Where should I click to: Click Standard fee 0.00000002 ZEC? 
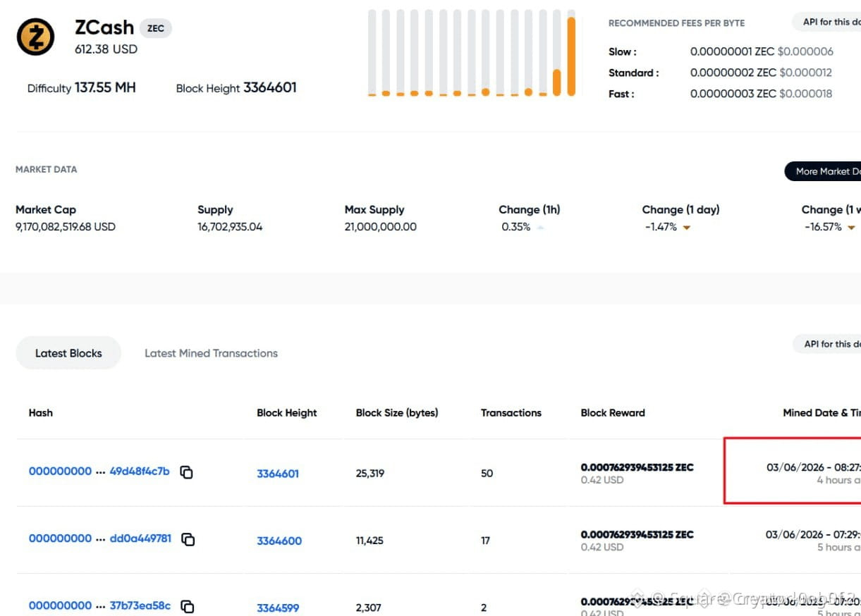click(733, 73)
